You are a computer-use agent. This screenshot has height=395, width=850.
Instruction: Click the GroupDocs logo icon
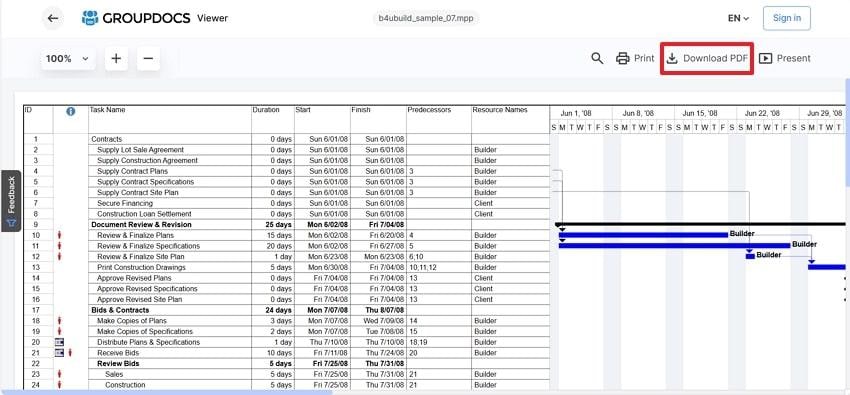(x=89, y=18)
